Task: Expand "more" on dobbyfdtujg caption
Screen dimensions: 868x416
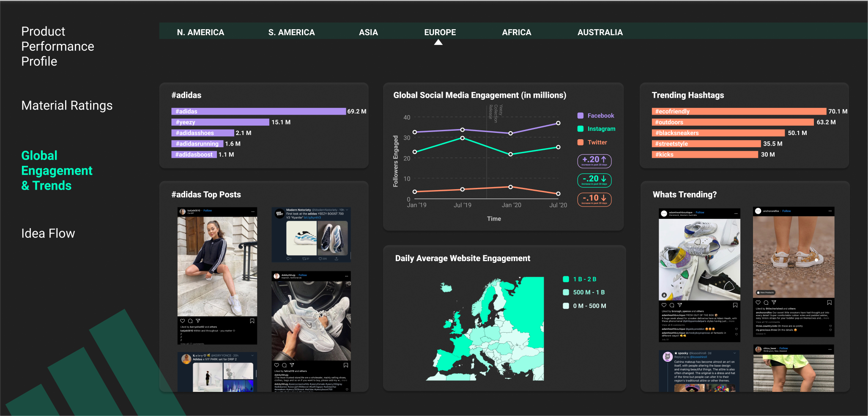Action: [345, 380]
